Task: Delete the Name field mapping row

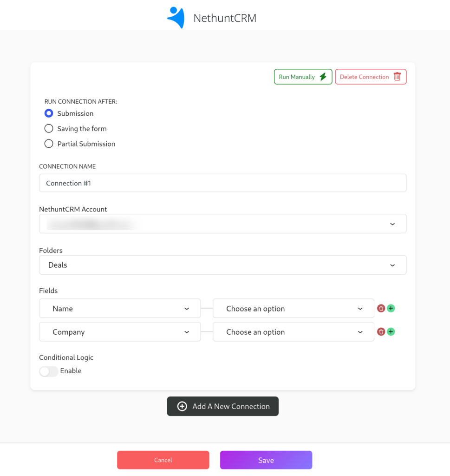Action: click(381, 309)
